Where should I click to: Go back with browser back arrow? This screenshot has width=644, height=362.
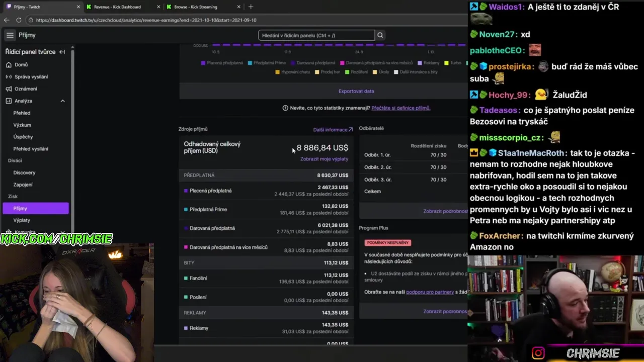[x=7, y=20]
